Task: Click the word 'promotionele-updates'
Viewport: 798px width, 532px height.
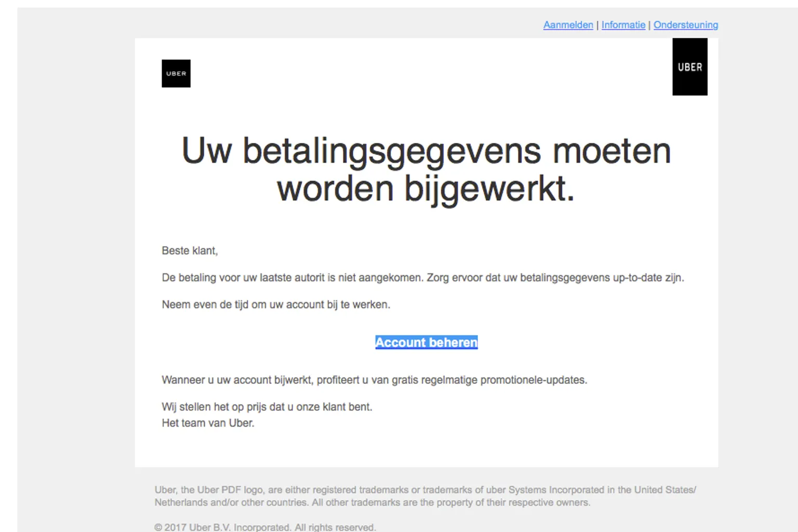Action: pos(533,380)
